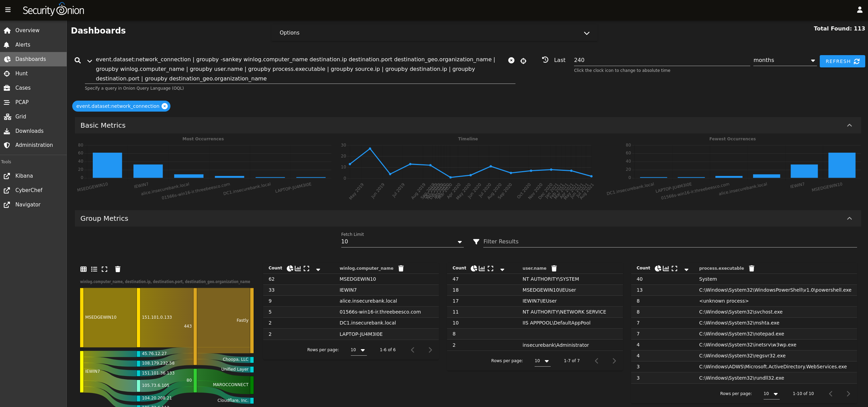Collapse the Basic Metrics section

[849, 125]
